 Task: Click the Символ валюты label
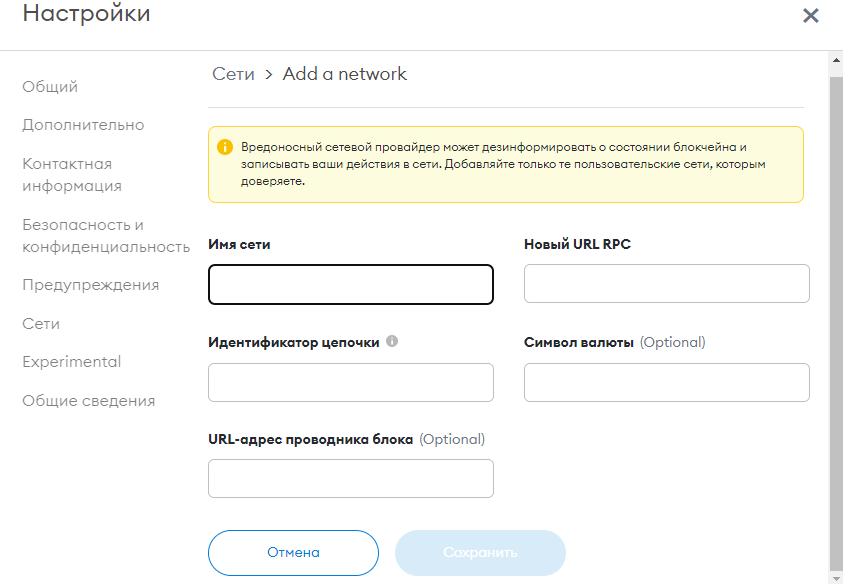click(579, 343)
